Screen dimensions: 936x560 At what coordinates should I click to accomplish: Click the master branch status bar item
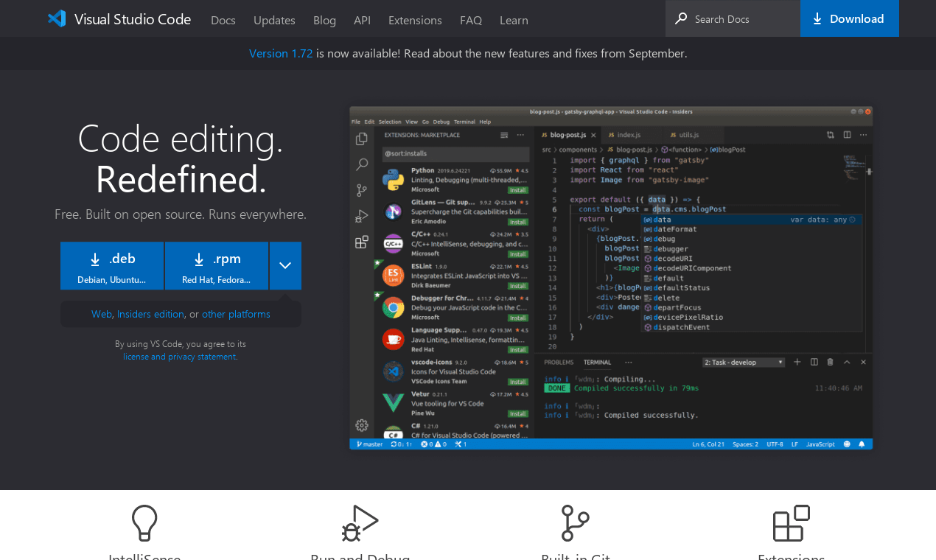tap(369, 444)
